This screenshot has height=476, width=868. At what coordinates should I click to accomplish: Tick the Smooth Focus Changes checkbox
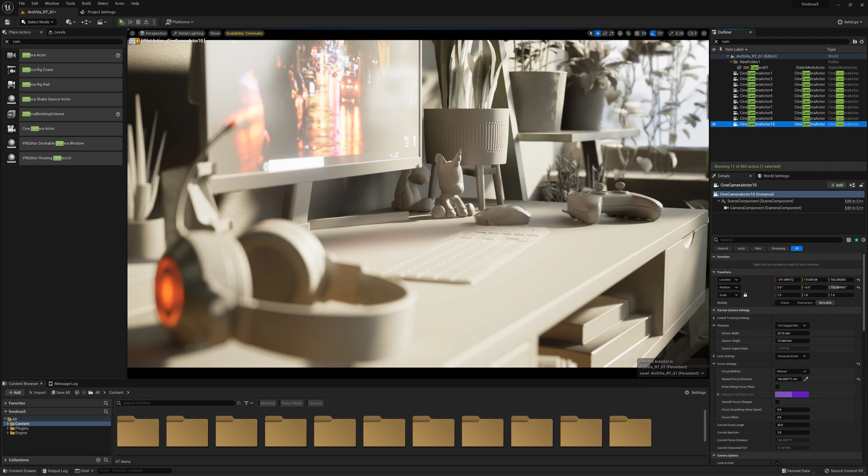tap(777, 402)
